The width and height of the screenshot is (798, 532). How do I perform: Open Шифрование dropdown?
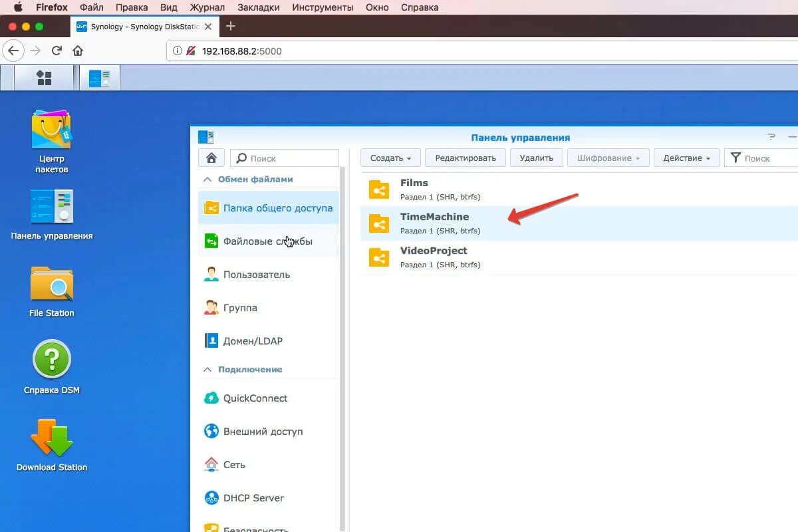tap(608, 158)
